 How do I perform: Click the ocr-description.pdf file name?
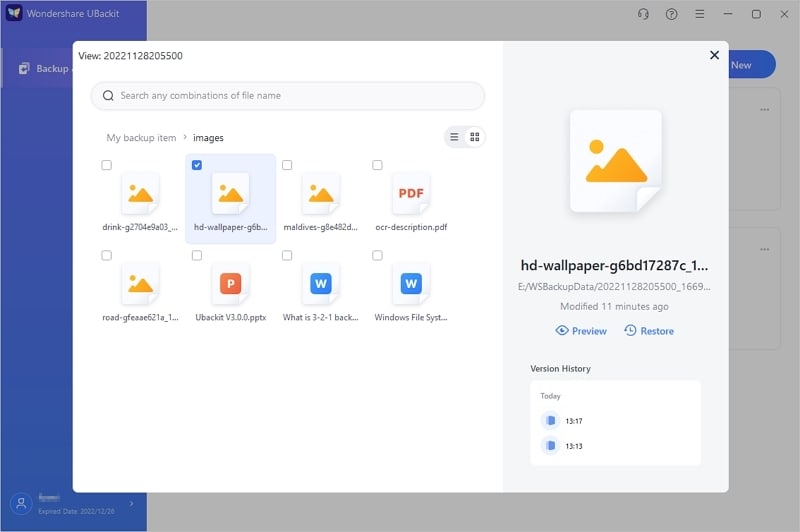[411, 227]
